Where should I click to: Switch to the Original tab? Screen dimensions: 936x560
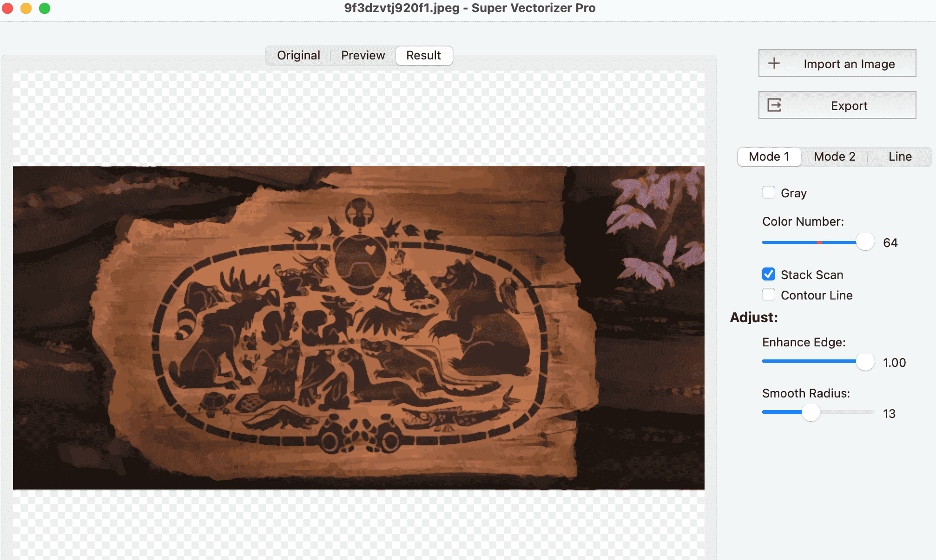(x=298, y=55)
